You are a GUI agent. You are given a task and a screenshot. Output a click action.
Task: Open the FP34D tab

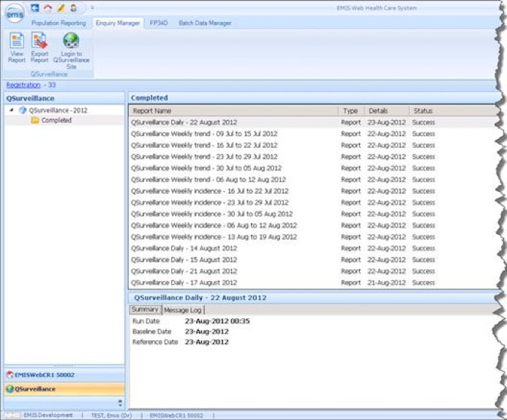(159, 23)
